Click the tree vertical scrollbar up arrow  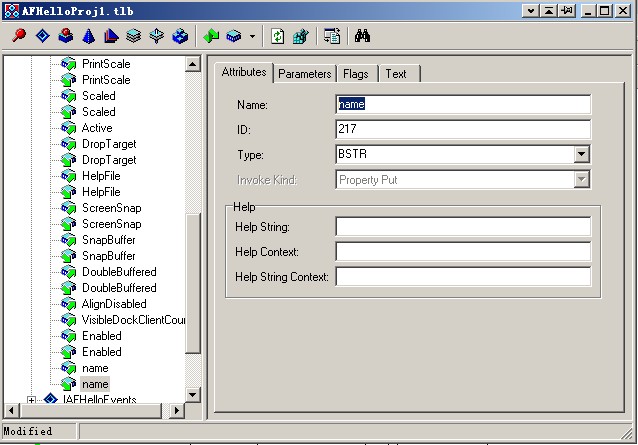(192, 64)
